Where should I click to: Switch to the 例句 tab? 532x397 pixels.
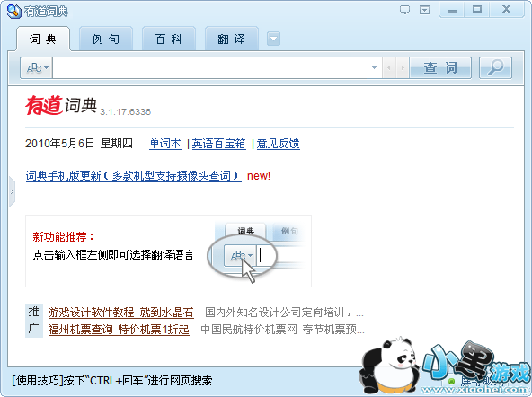click(x=106, y=39)
